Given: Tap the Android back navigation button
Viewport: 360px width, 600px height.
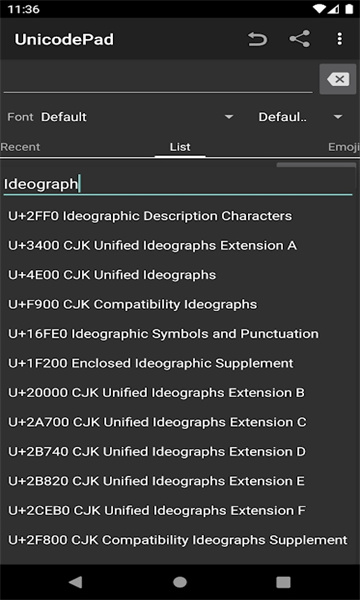Looking at the screenshot, I should coord(76,582).
